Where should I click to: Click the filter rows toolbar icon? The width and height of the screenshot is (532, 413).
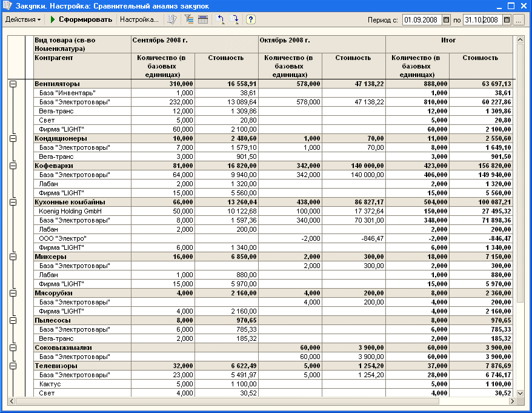[x=188, y=19]
